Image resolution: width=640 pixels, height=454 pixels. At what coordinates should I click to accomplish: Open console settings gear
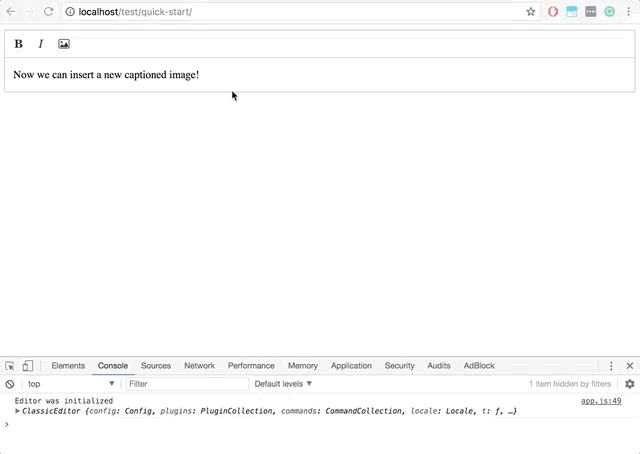point(629,384)
